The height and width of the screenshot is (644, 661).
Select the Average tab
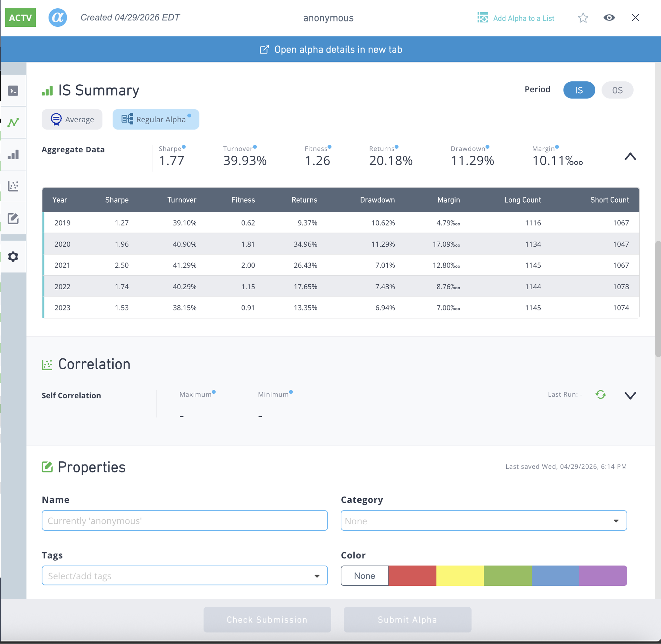click(72, 119)
